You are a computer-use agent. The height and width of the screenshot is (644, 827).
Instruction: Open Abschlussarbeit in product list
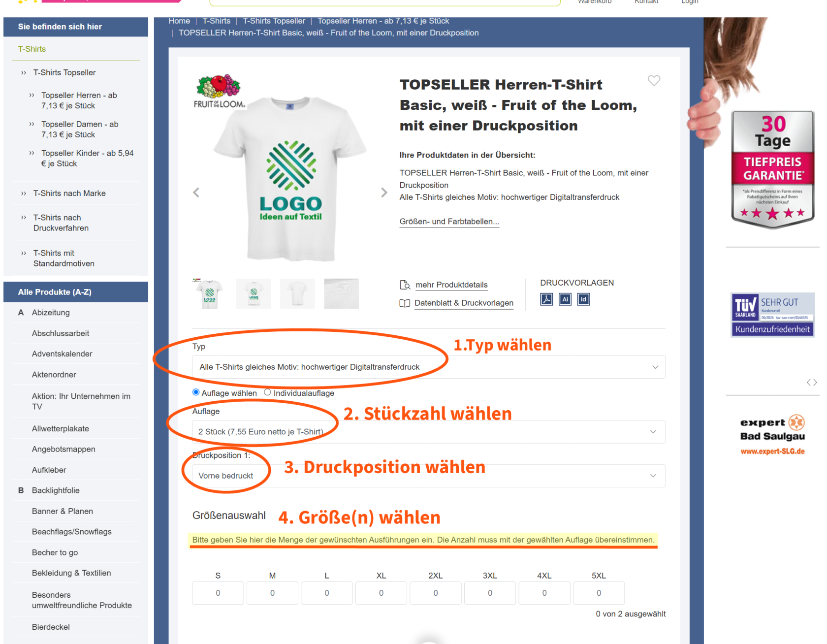[61, 333]
